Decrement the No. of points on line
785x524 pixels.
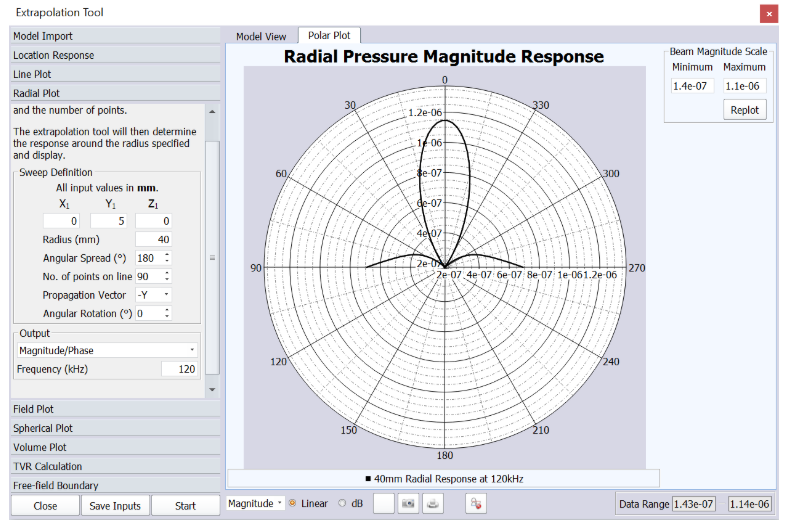pyautogui.click(x=167, y=280)
